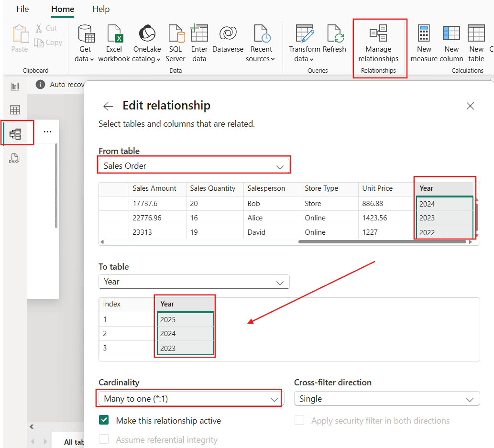Open the File menu
The width and height of the screenshot is (494, 448).
pyautogui.click(x=22, y=9)
